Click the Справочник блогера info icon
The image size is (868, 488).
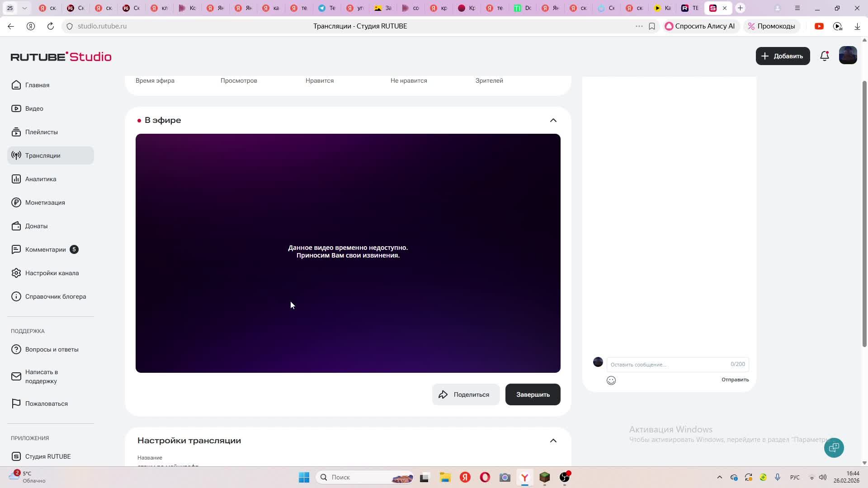(x=16, y=296)
